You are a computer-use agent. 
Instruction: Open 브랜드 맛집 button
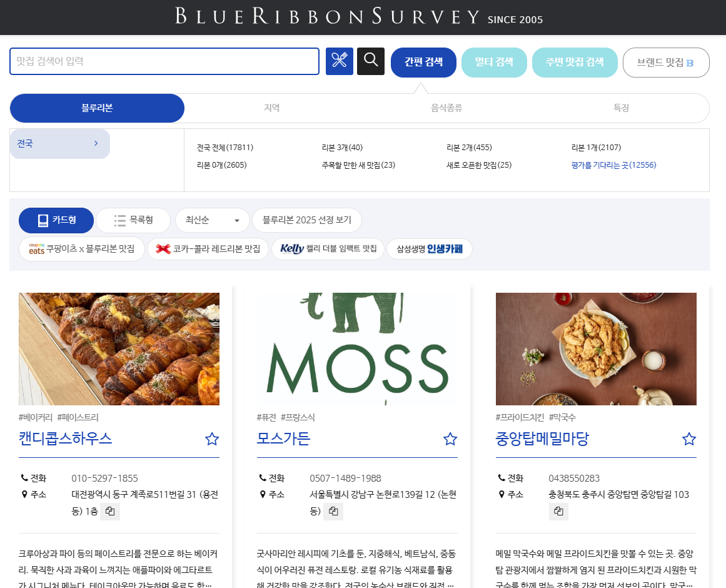pos(666,62)
